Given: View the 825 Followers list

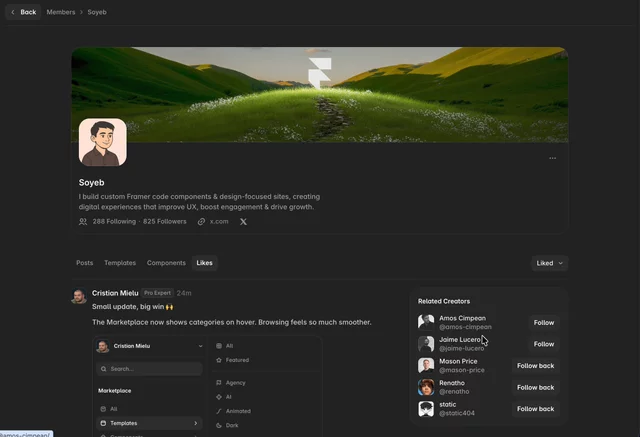Looking at the screenshot, I should [164, 222].
